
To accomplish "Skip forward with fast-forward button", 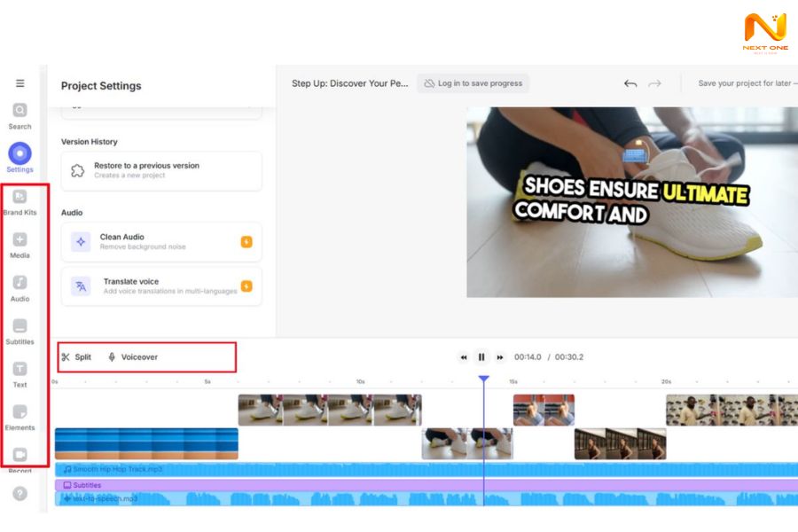I will [500, 357].
